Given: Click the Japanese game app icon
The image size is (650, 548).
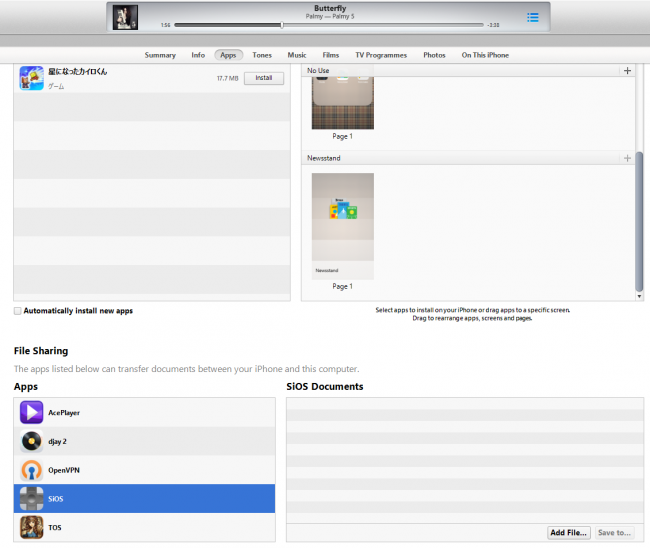Looking at the screenshot, I should point(32,78).
